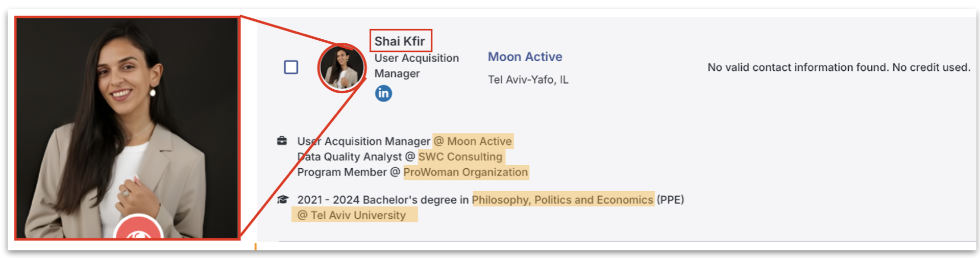
Task: Open the Moon Active company link
Action: [525, 57]
